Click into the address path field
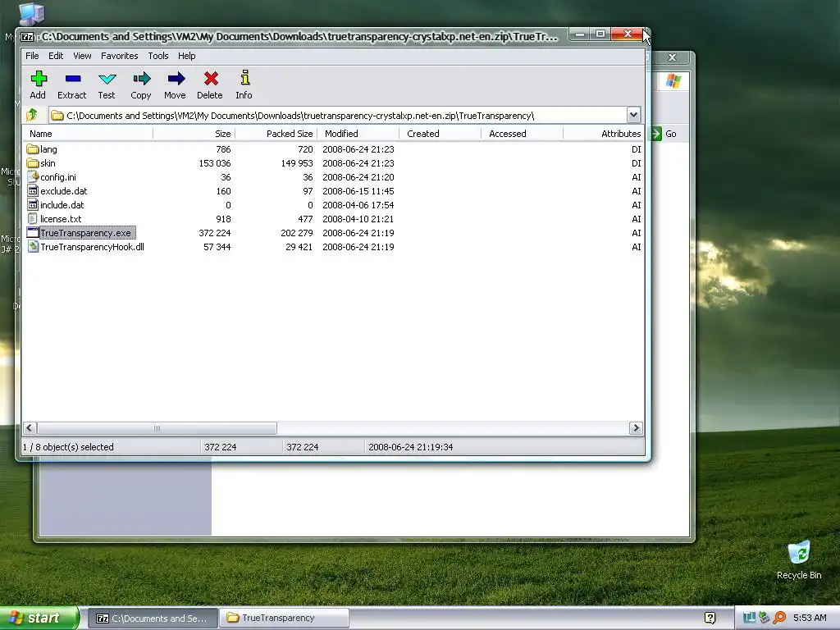Image resolution: width=840 pixels, height=630 pixels. click(338, 115)
